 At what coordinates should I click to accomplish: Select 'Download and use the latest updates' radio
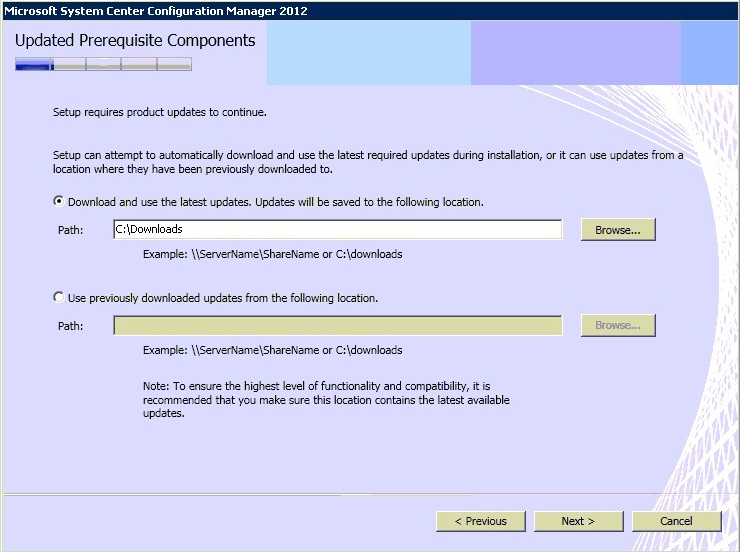click(59, 201)
